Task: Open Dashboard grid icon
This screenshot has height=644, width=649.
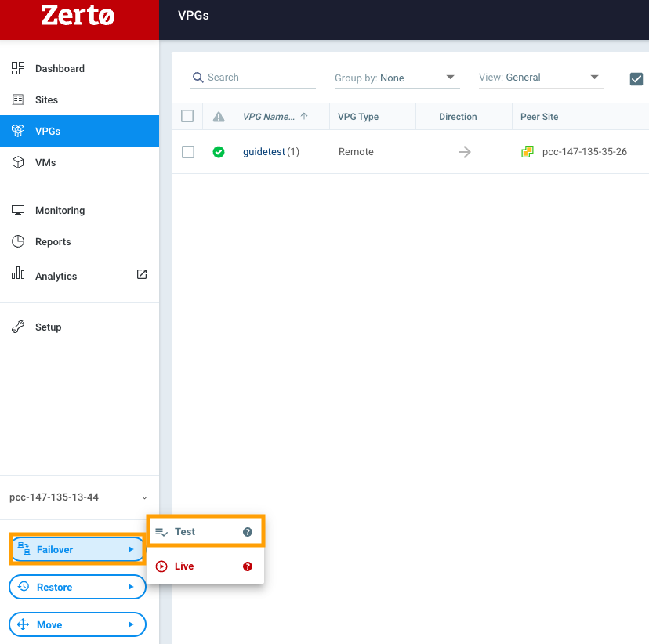Action: point(18,68)
